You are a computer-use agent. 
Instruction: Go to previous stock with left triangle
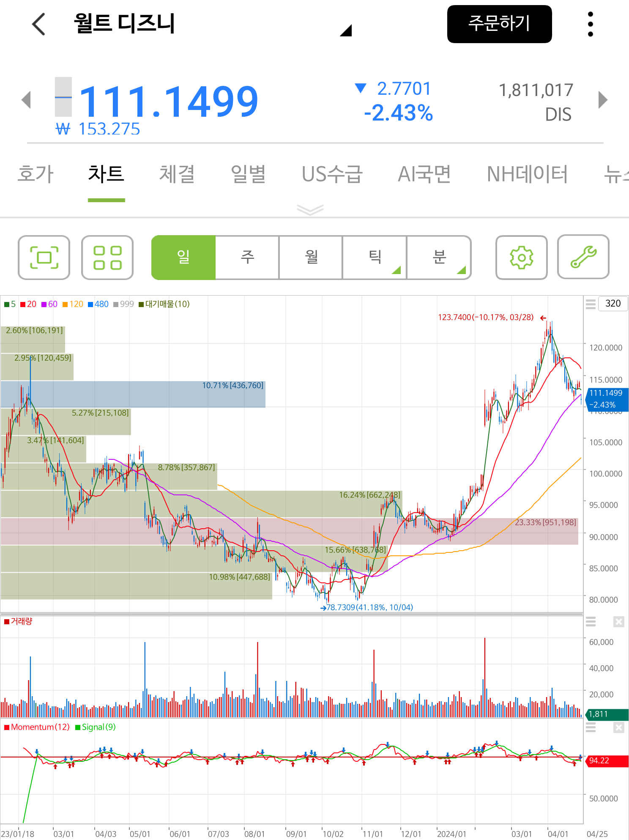point(26,100)
